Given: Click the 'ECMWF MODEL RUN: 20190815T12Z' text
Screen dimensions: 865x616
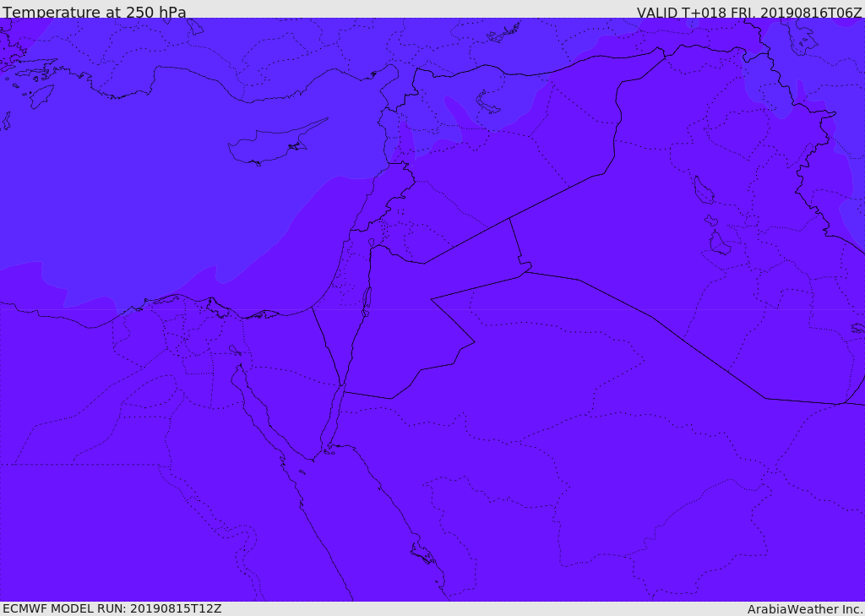Looking at the screenshot, I should (112, 608).
